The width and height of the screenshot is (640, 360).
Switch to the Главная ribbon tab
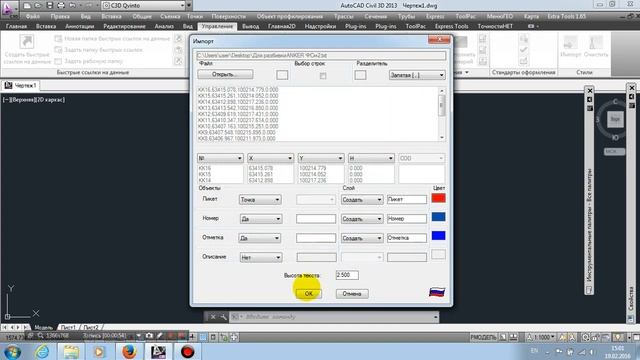pos(16,26)
